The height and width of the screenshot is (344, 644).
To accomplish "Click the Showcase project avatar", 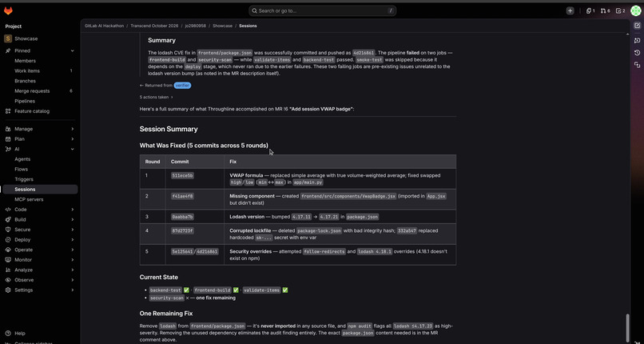I will tap(8, 38).
